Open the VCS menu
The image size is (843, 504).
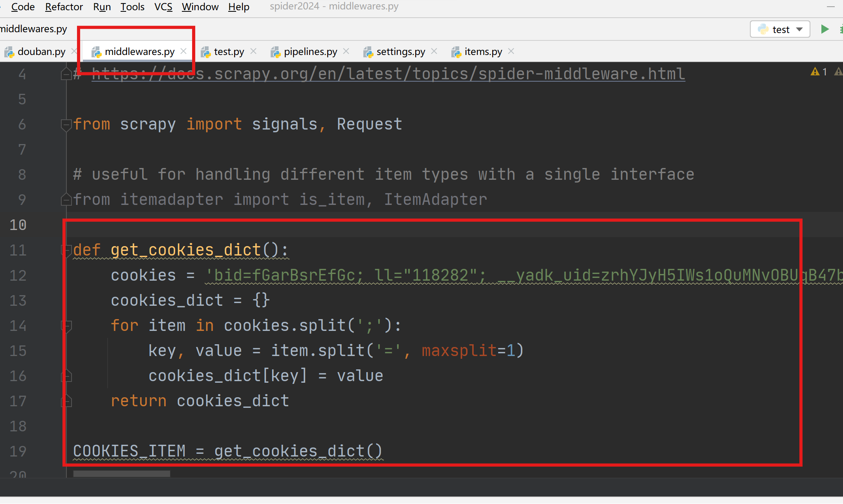(x=163, y=7)
